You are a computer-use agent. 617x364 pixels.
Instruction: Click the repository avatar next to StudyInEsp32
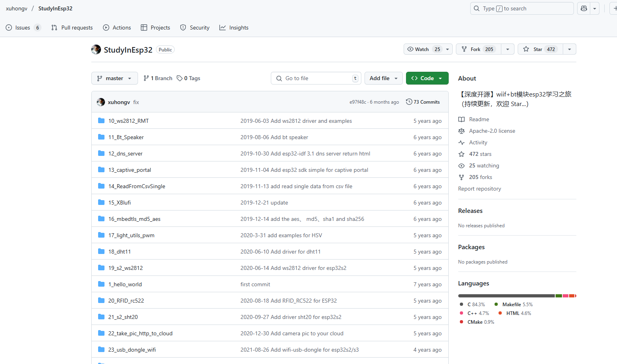tap(96, 49)
